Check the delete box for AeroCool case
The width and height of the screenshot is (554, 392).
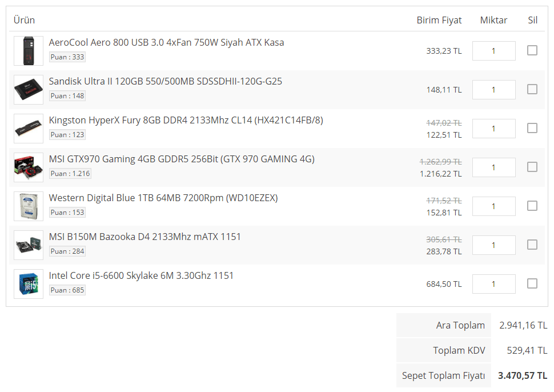(x=532, y=50)
